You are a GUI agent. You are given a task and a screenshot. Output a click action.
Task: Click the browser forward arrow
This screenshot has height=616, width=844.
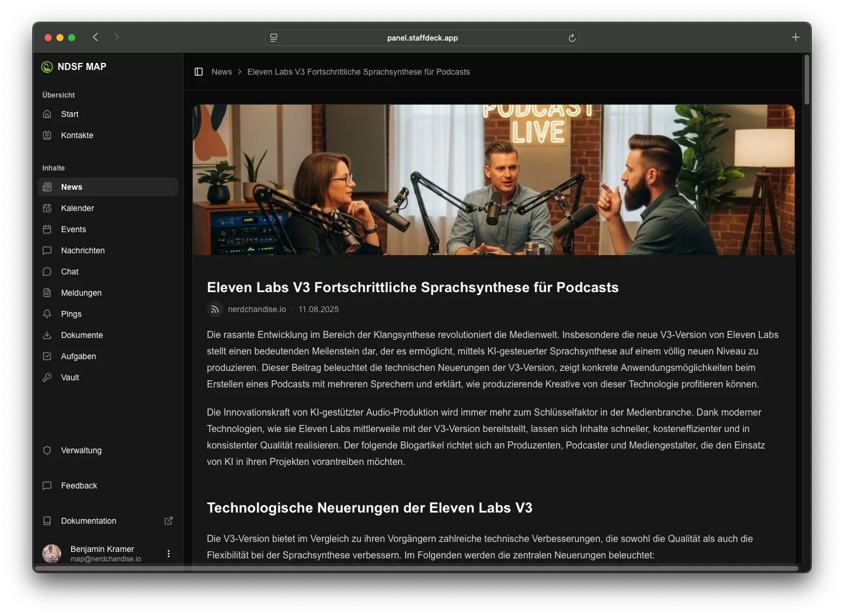coord(116,37)
